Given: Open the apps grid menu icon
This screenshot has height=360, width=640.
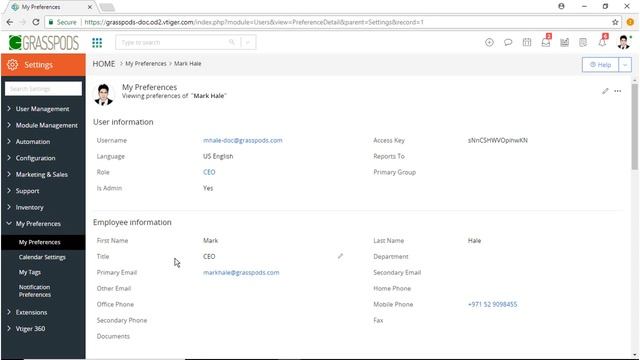Looking at the screenshot, I should pyautogui.click(x=97, y=42).
